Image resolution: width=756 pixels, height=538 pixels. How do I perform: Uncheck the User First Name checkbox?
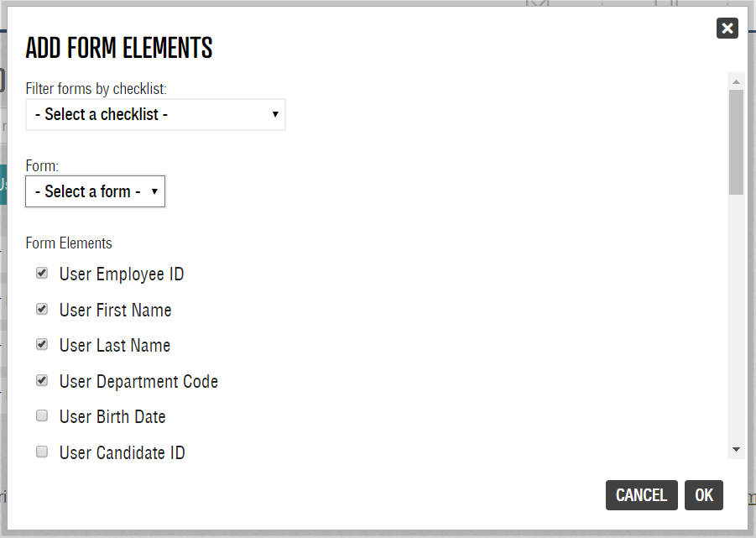pos(42,310)
